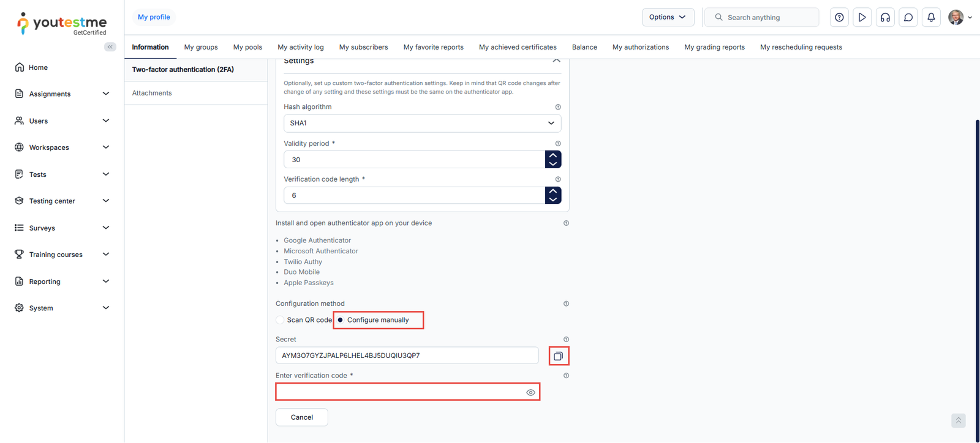Select Configure manually radio option
Viewport: 980px width, 443px height.
pos(341,320)
